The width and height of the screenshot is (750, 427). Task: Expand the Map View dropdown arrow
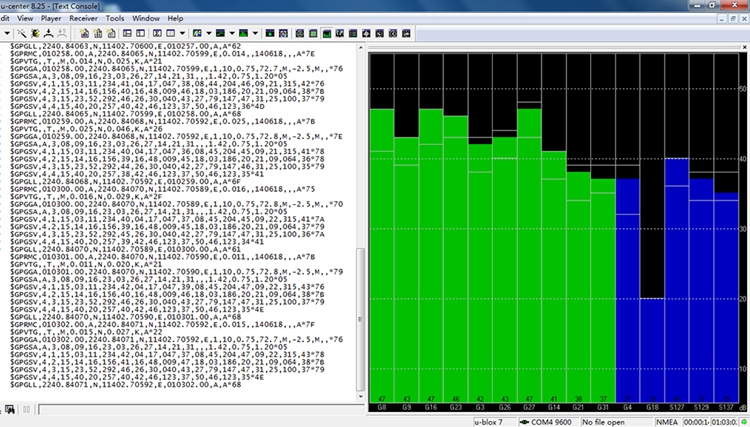pyautogui.click(x=209, y=32)
